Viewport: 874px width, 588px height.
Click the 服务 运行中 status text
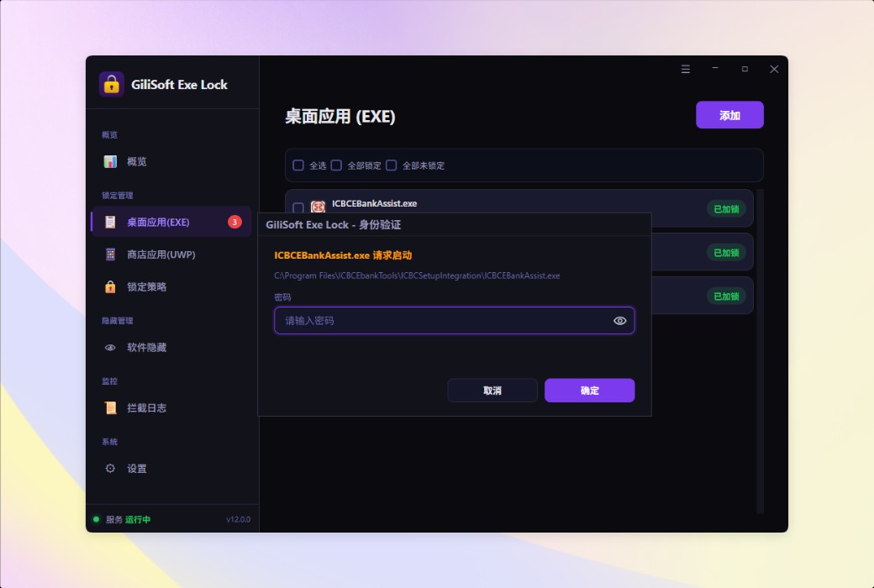[129, 519]
